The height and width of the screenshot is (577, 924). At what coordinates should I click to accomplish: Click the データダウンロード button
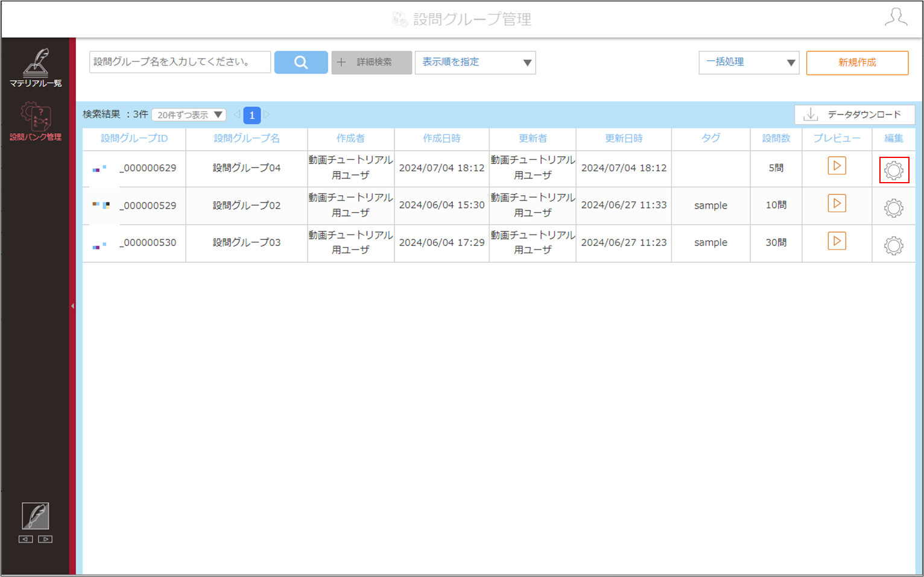pyautogui.click(x=855, y=115)
